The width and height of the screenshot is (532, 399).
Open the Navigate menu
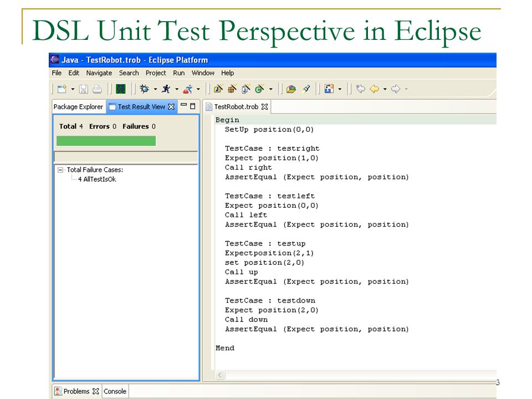click(x=99, y=73)
